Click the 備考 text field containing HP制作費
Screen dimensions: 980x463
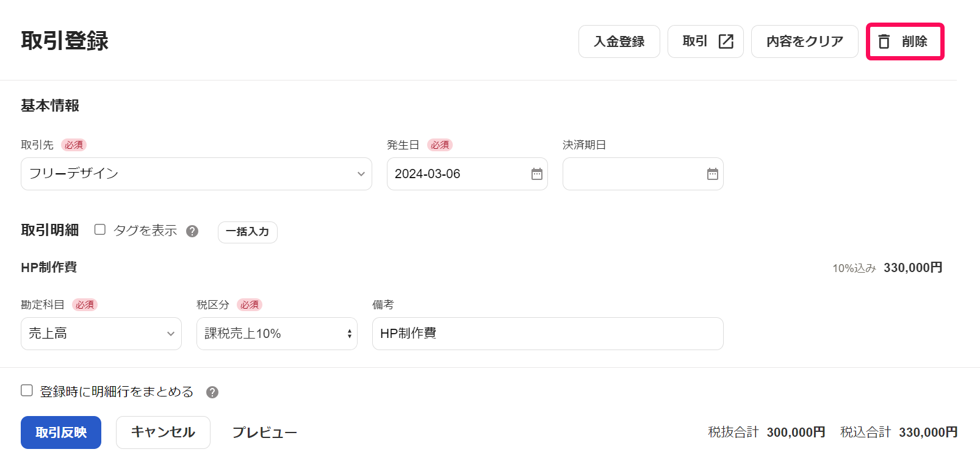tap(548, 334)
